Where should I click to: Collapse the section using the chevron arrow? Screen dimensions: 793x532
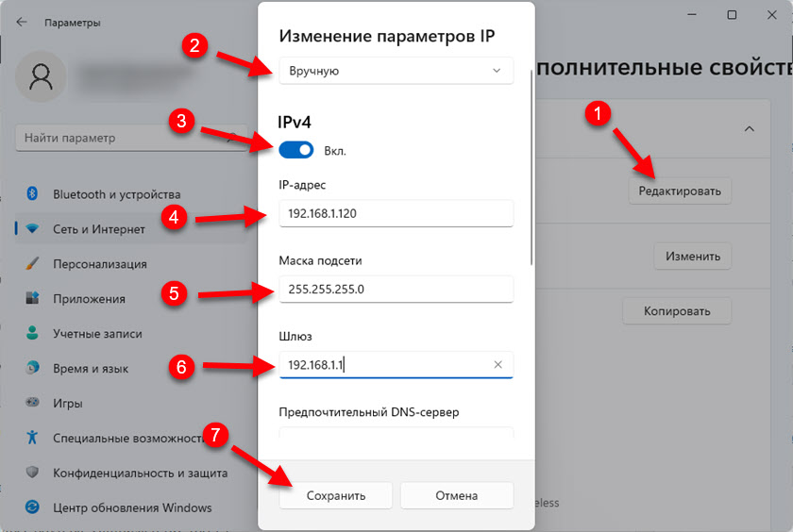pyautogui.click(x=749, y=128)
